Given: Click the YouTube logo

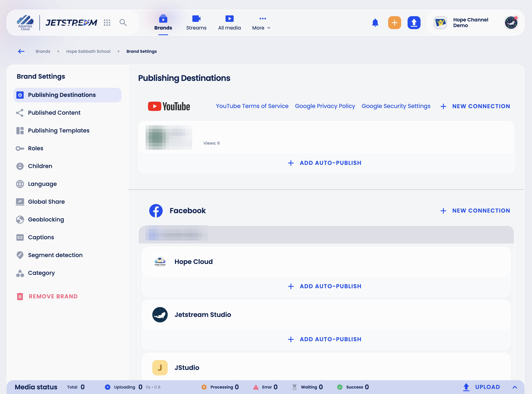Looking at the screenshot, I should (169, 106).
